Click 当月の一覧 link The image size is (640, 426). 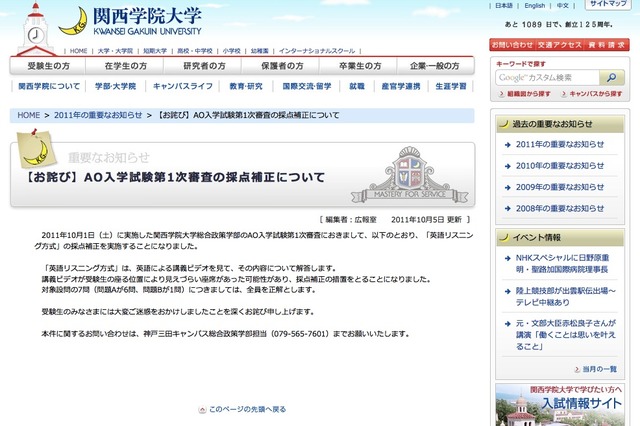tap(599, 369)
